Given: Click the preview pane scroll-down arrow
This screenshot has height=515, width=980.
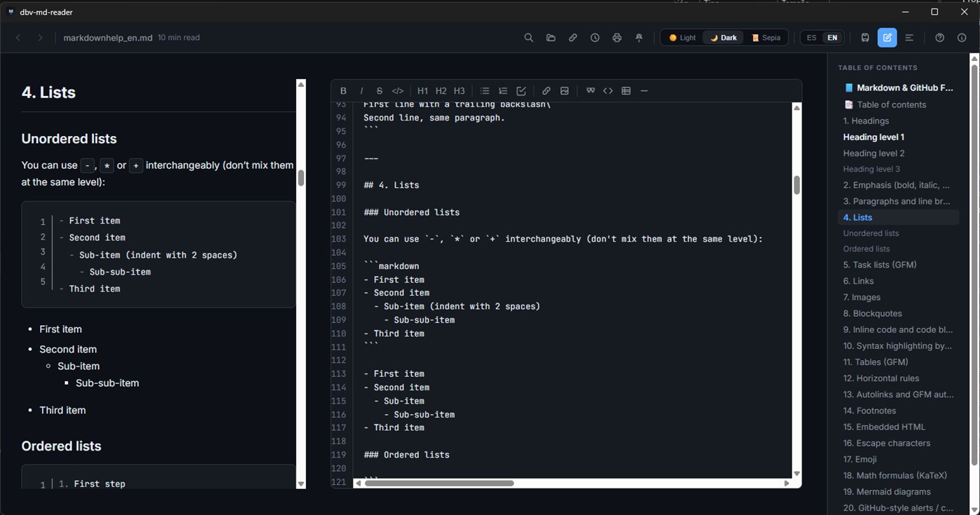Looking at the screenshot, I should pyautogui.click(x=301, y=483).
